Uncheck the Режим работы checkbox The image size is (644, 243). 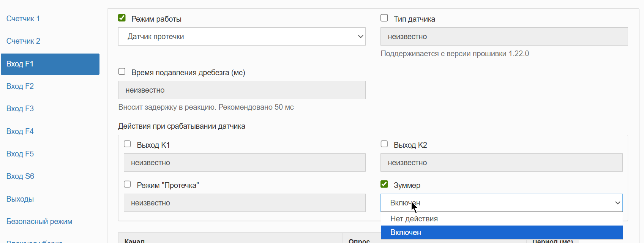(x=122, y=18)
